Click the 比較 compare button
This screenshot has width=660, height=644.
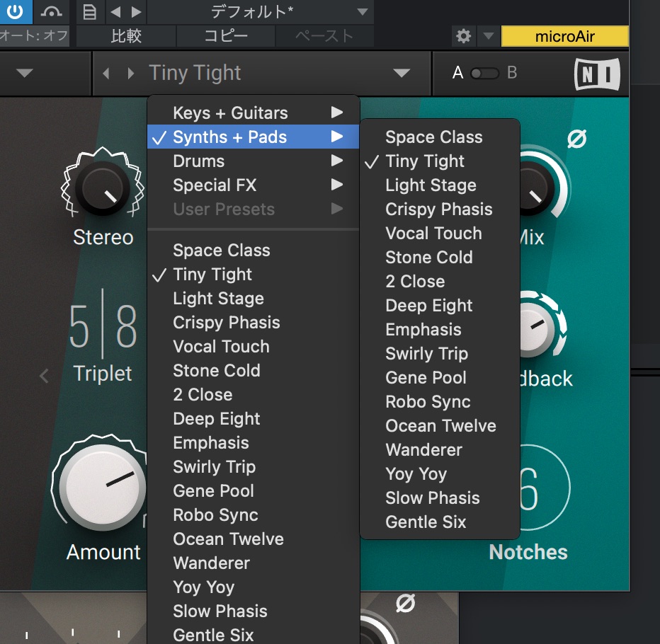click(127, 36)
